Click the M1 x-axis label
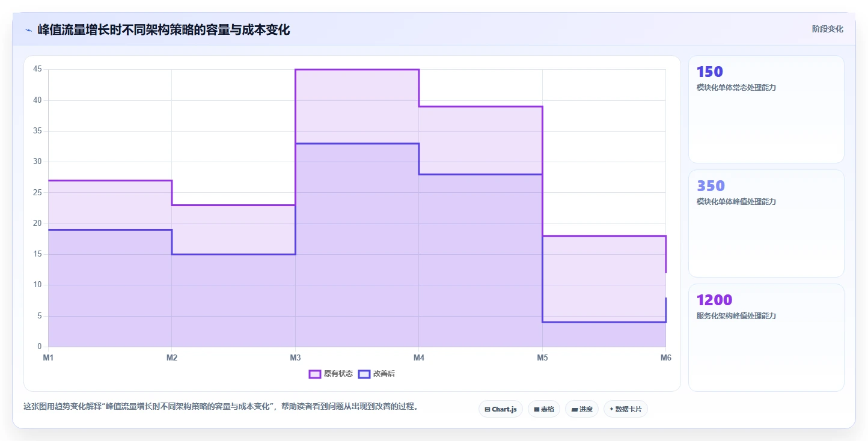 click(x=49, y=358)
